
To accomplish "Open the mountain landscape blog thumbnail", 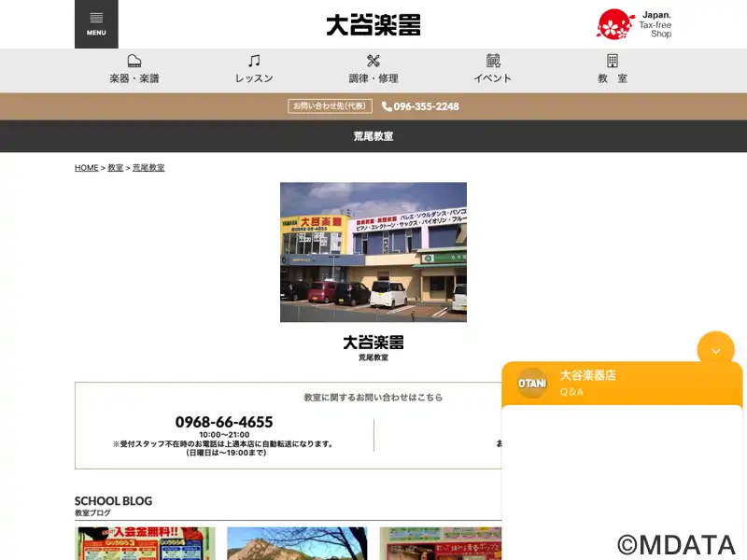I will (x=297, y=543).
